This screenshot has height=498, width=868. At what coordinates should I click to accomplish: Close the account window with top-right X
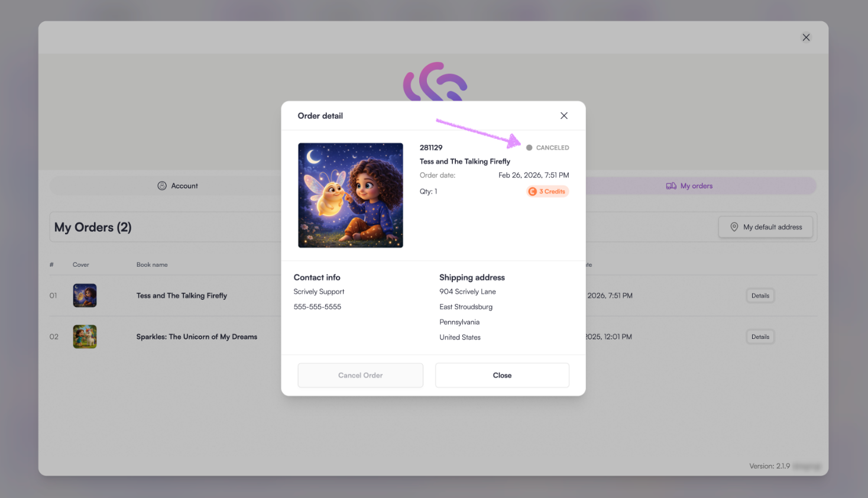tap(806, 37)
